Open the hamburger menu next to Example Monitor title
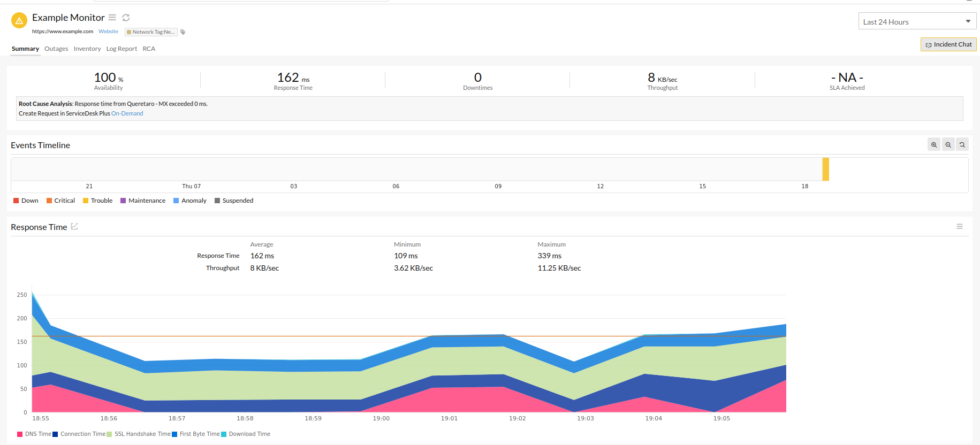Screen dimensions: 980x445 tap(112, 18)
